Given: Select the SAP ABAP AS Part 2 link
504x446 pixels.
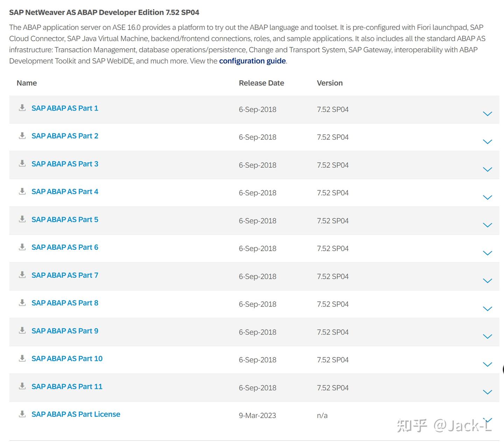Looking at the screenshot, I should (x=65, y=135).
